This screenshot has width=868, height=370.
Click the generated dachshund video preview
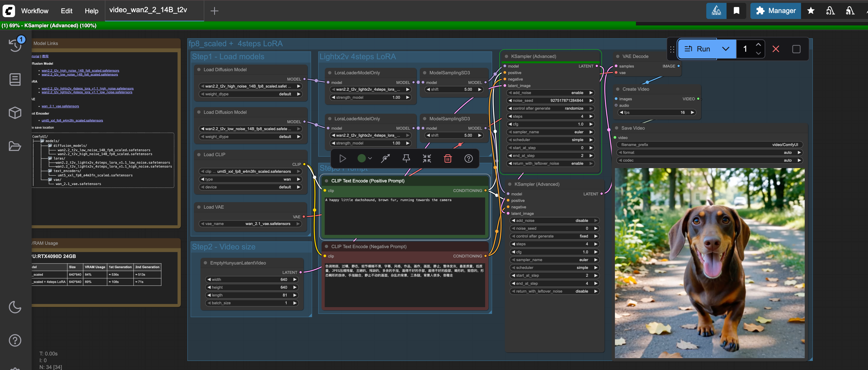click(x=710, y=263)
